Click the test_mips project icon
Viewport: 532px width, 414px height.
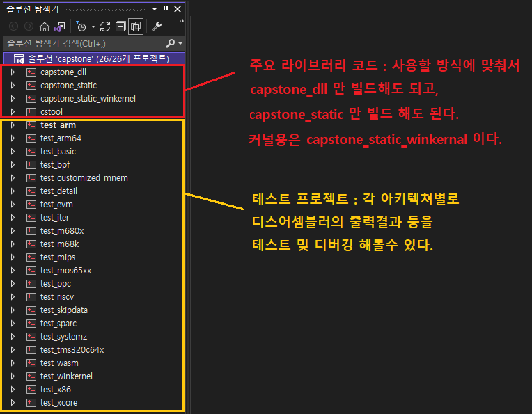(x=31, y=257)
